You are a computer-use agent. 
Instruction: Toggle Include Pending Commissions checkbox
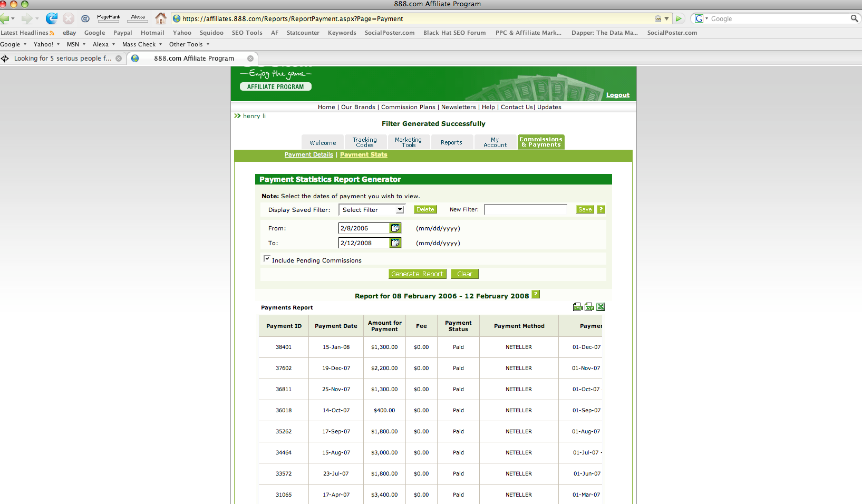click(267, 259)
